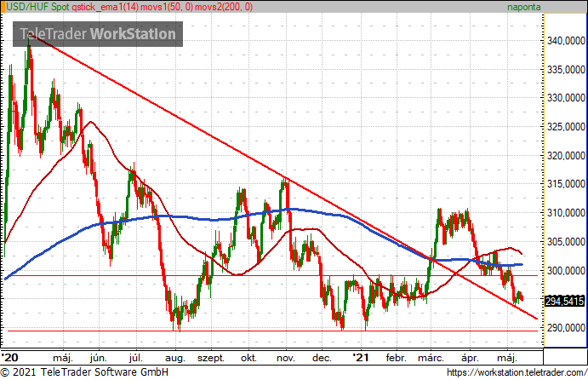This screenshot has width=588, height=380.
Task: Click the 300,0000 price axis label
Action: (x=566, y=270)
